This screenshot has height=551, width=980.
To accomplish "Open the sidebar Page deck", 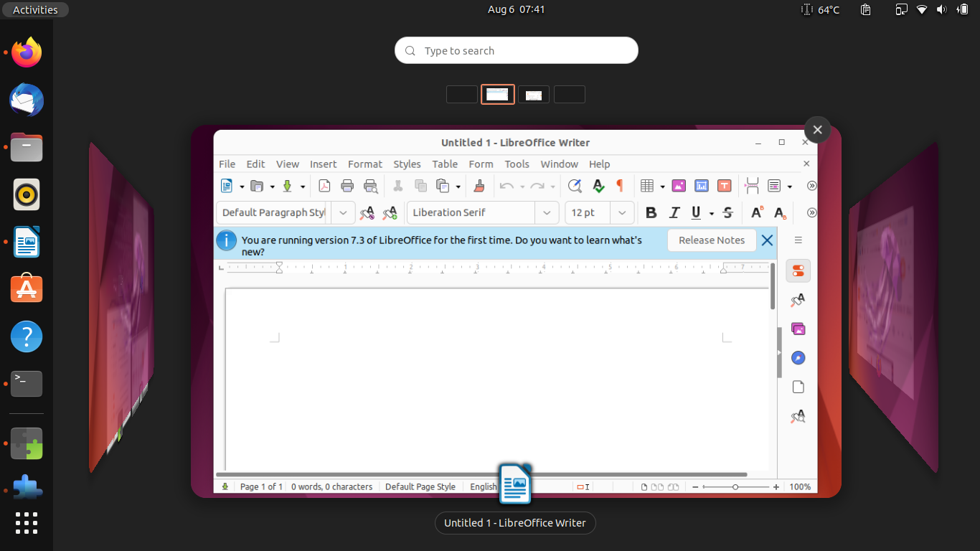I will click(x=798, y=387).
